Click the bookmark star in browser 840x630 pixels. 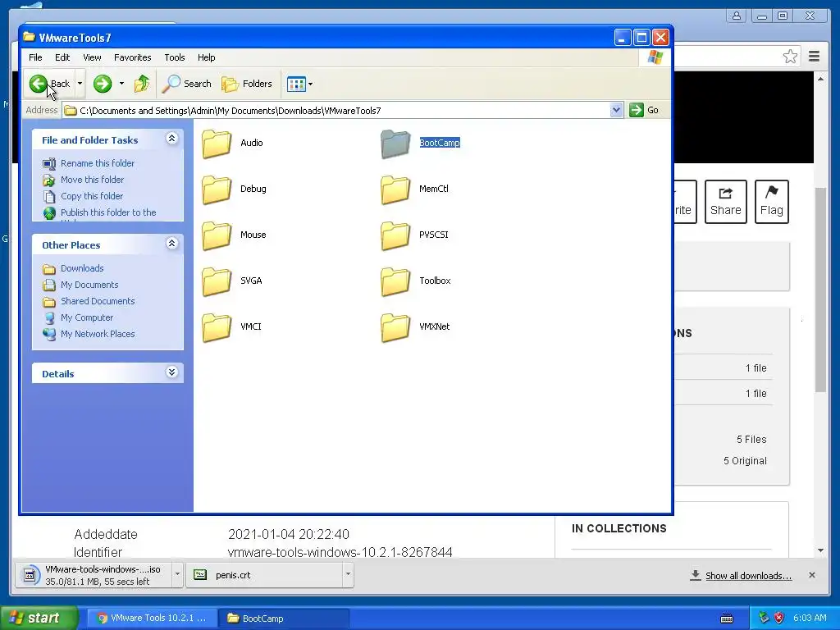pos(790,57)
